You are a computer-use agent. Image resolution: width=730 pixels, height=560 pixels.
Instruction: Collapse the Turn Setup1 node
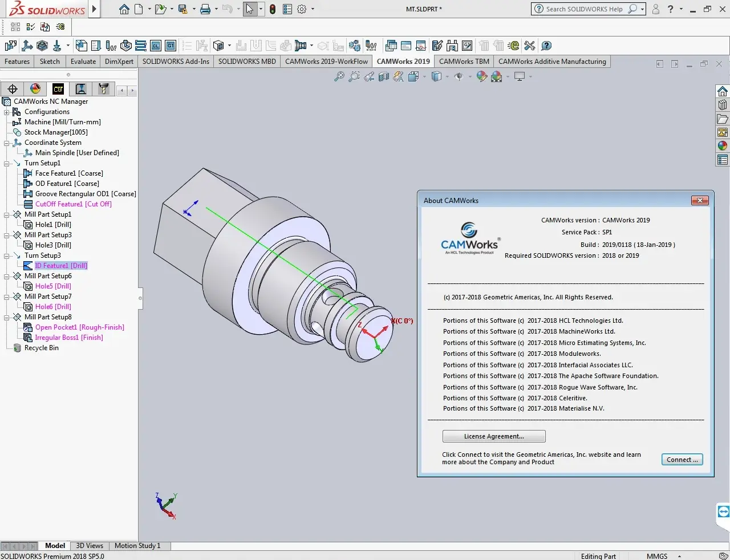point(6,163)
